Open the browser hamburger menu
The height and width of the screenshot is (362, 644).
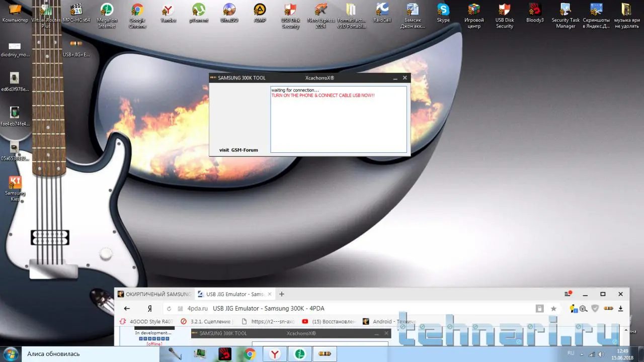(569, 294)
